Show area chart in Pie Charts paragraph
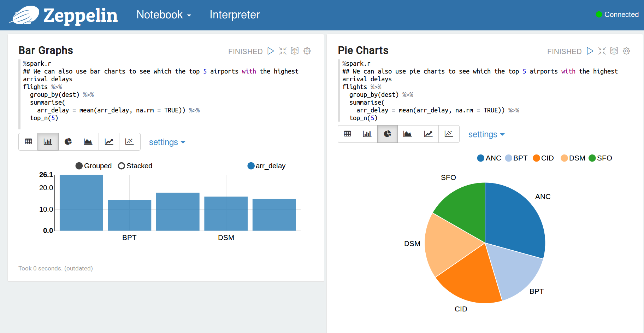 pos(408,134)
